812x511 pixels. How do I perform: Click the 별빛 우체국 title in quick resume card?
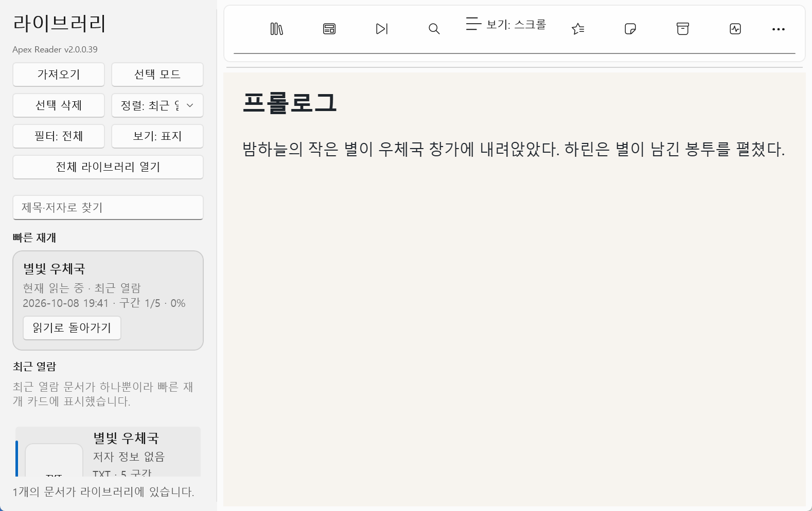[54, 269]
